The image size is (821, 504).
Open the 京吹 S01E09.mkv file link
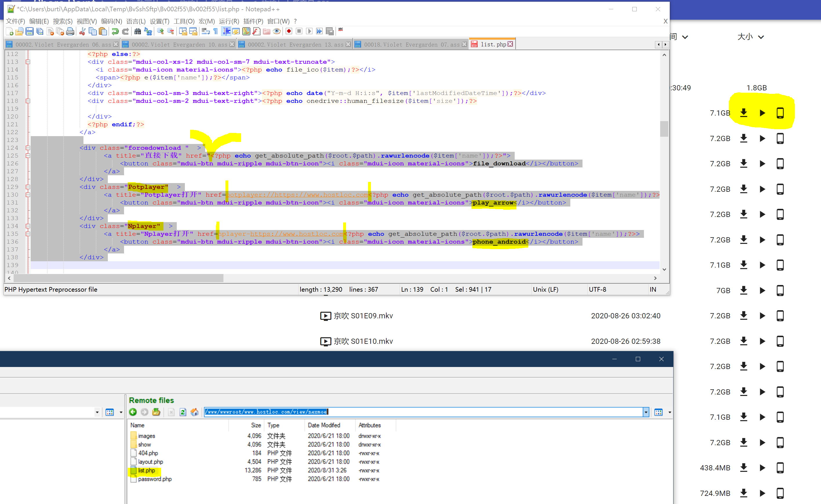pyautogui.click(x=363, y=316)
